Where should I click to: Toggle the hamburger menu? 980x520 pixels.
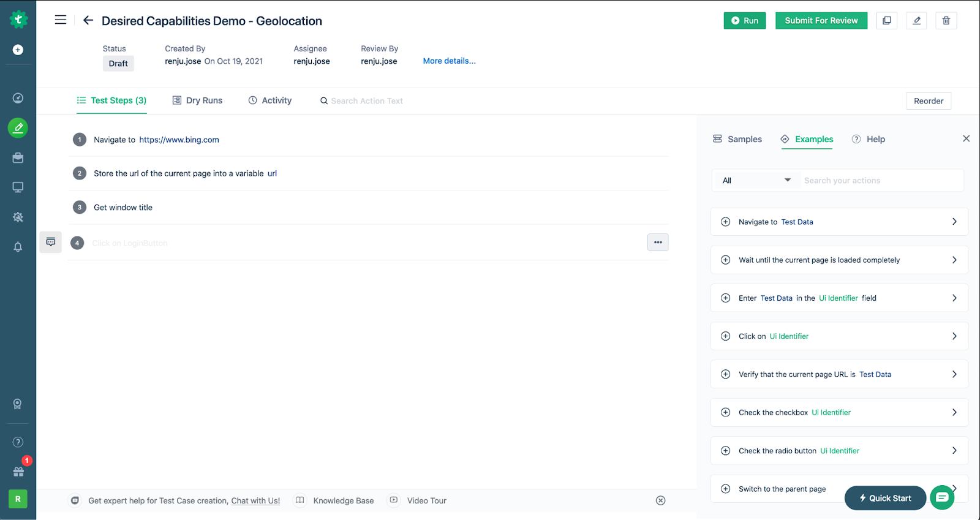[61, 20]
